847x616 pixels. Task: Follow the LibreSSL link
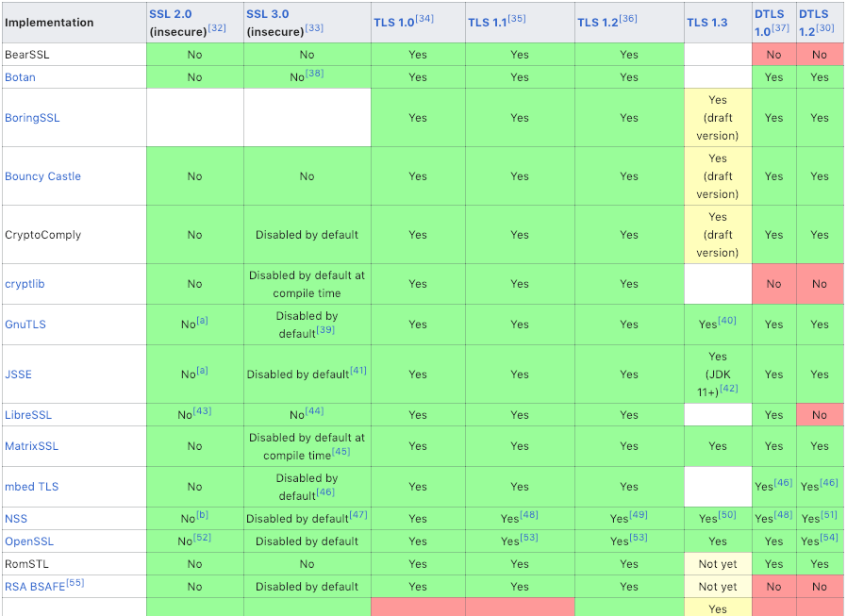pos(28,415)
